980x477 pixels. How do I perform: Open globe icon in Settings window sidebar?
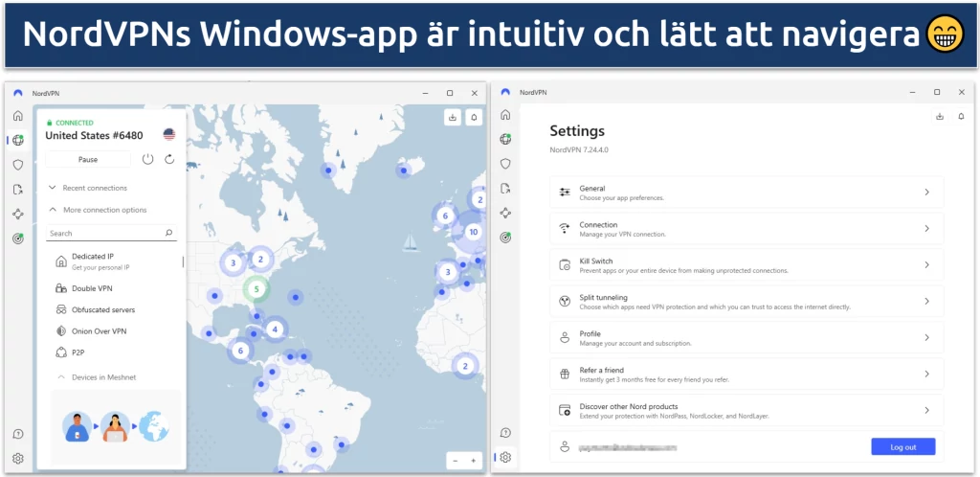[x=505, y=140]
